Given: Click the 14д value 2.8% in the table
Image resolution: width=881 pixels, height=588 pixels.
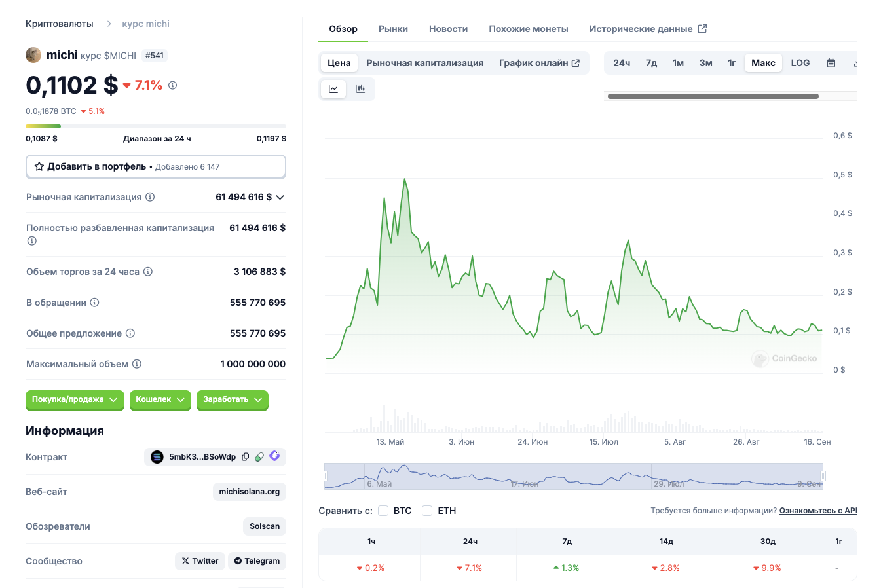Looking at the screenshot, I should coord(665,568).
